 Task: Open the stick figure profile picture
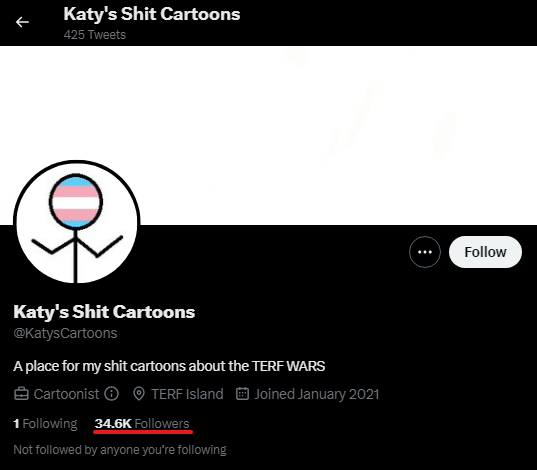point(77,223)
